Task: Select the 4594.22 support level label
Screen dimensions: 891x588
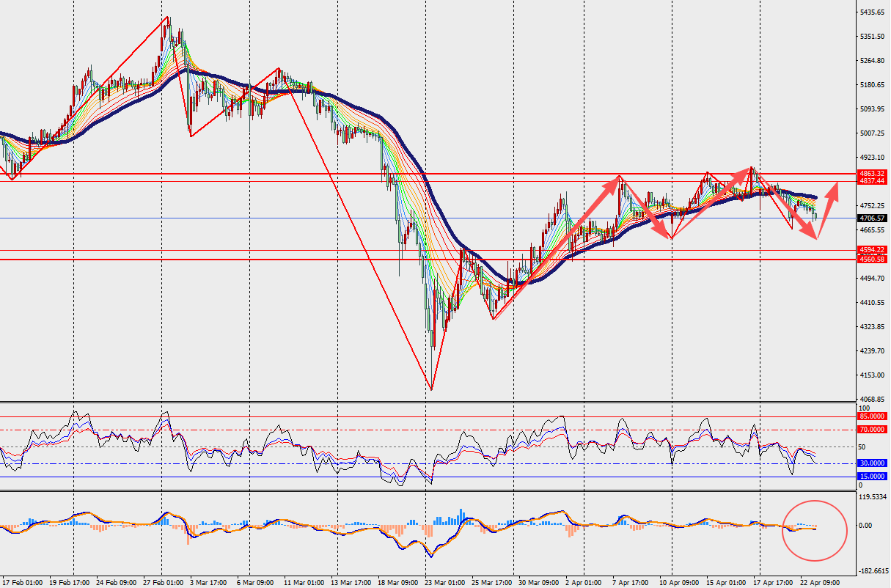Action: pyautogui.click(x=871, y=250)
